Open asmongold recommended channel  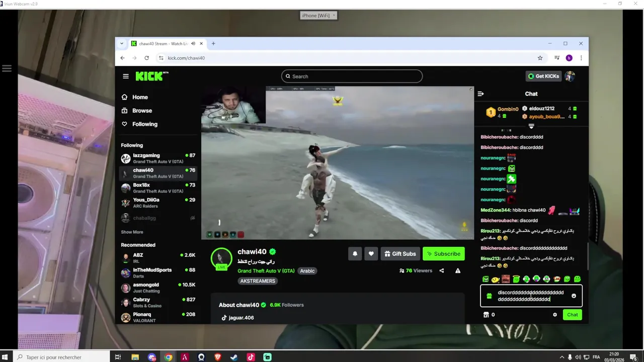[158, 288]
